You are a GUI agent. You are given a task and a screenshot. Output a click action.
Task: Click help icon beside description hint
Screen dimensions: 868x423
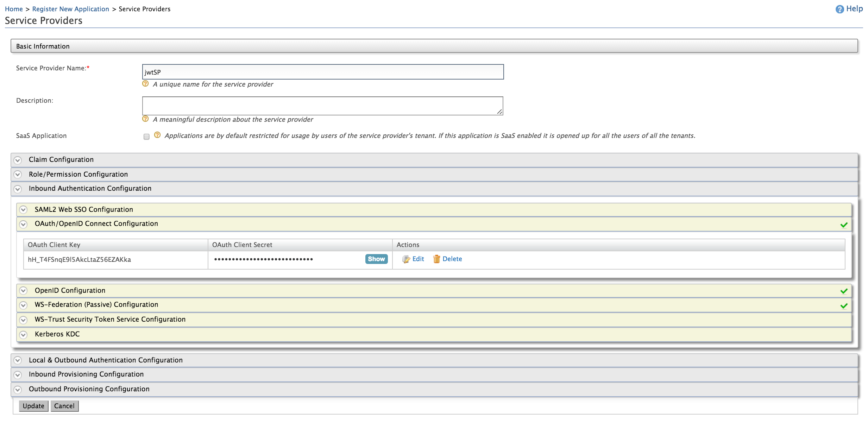tap(145, 119)
